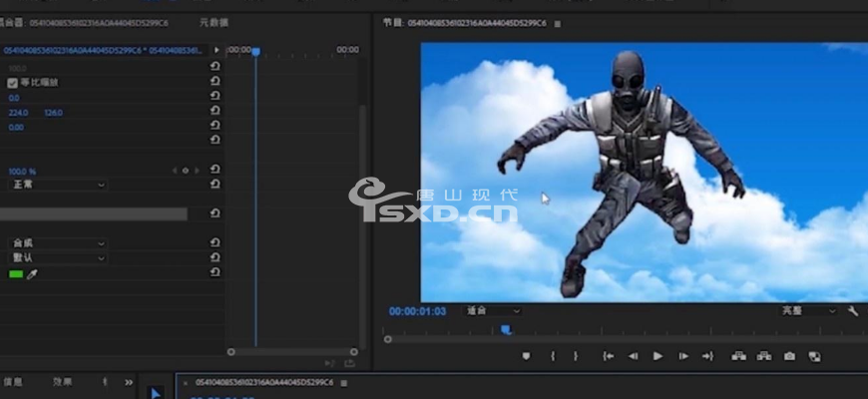
Task: Click the Mark In brace button
Action: [x=553, y=356]
